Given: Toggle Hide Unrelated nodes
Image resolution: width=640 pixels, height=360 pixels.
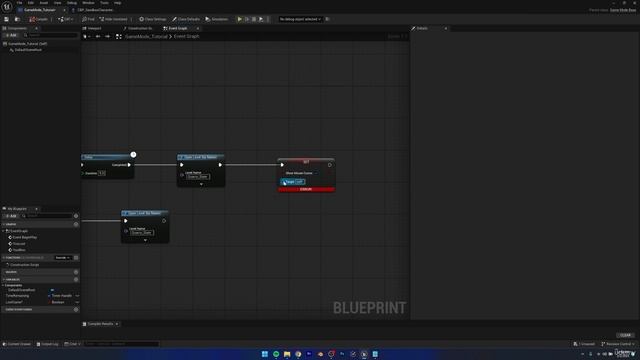Looking at the screenshot, I should click(113, 19).
